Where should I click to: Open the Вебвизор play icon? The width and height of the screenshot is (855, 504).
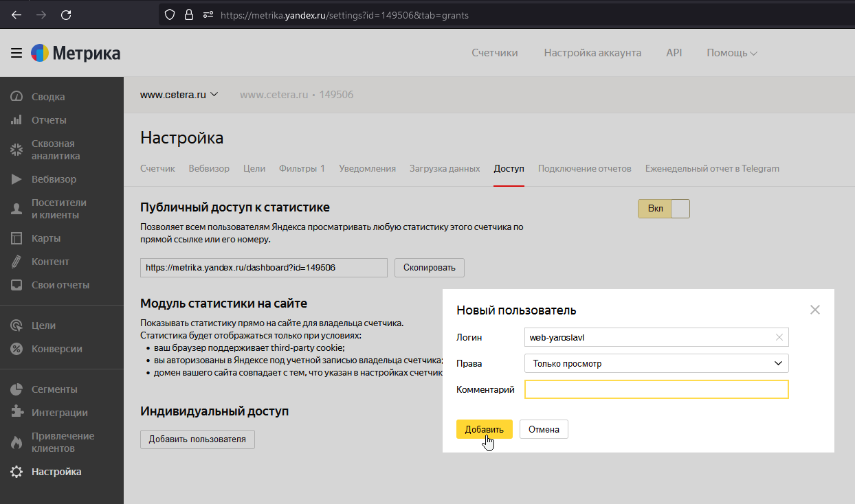coord(17,179)
